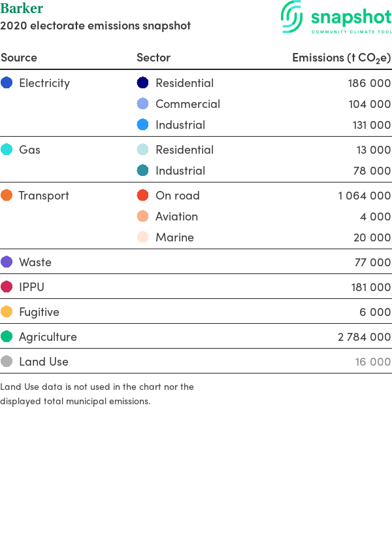The image size is (392, 556).
Task: Select the dark navy Residential electricity dot
Action: point(142,82)
